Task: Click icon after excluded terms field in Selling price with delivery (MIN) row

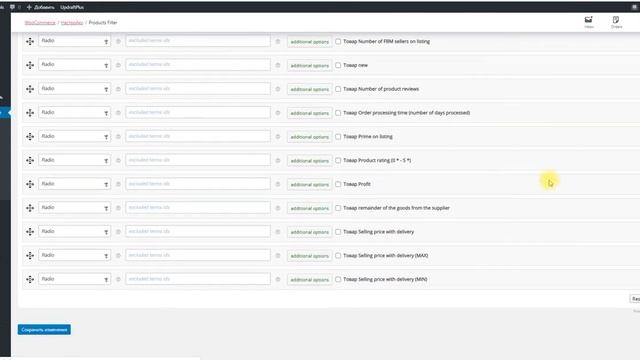Action: (278, 279)
